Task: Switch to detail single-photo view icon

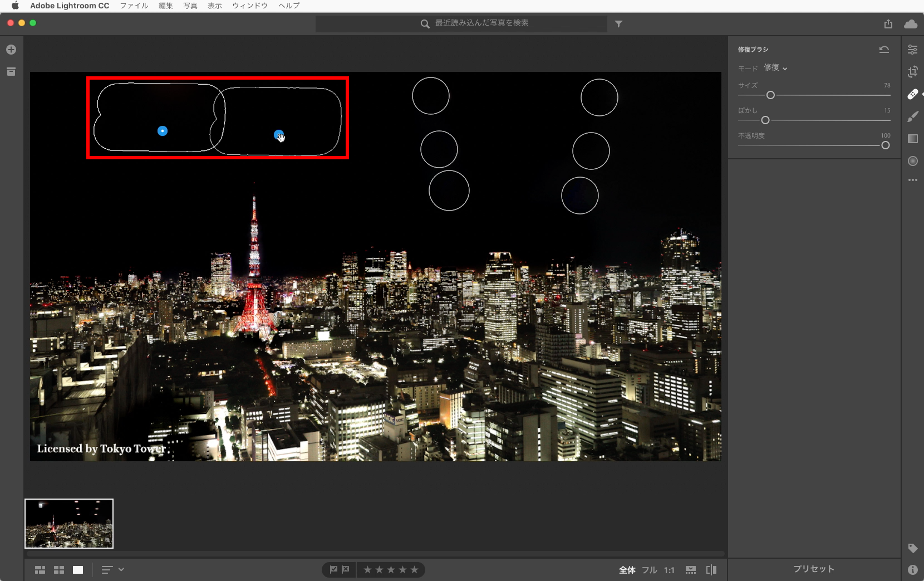Action: pos(78,570)
